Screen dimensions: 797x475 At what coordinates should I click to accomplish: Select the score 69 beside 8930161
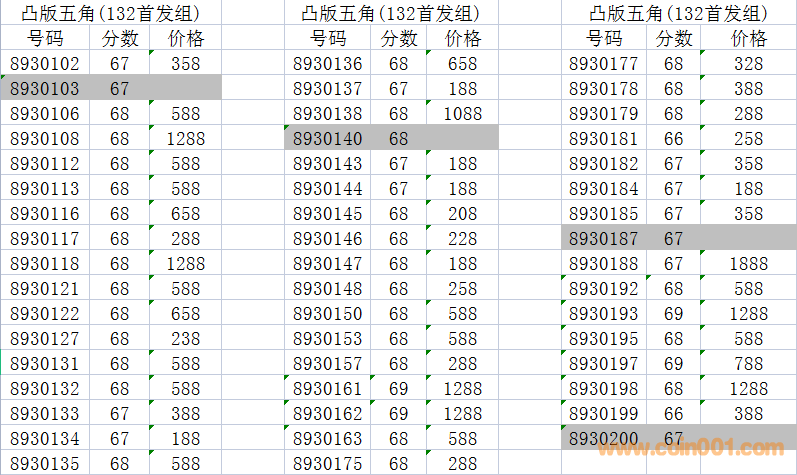pos(399,389)
